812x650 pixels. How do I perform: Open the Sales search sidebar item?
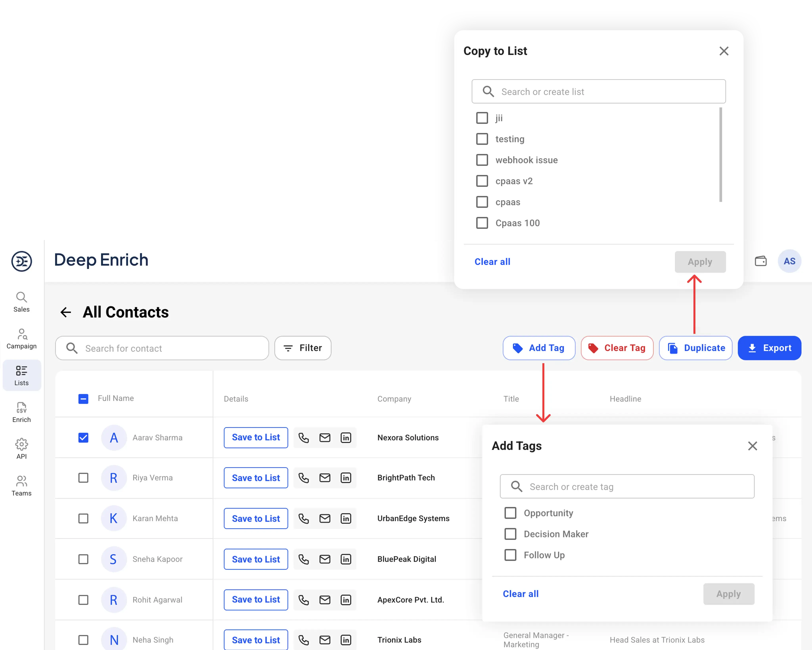point(21,302)
